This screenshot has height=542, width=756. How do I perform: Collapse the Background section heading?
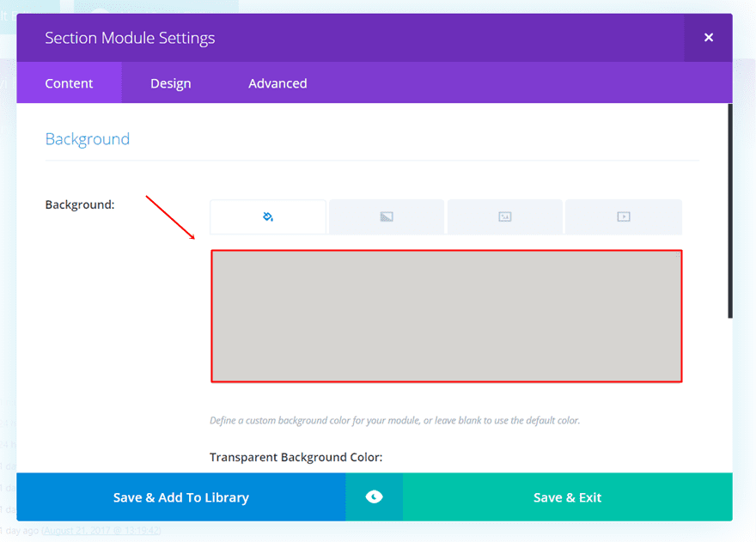[x=88, y=139]
